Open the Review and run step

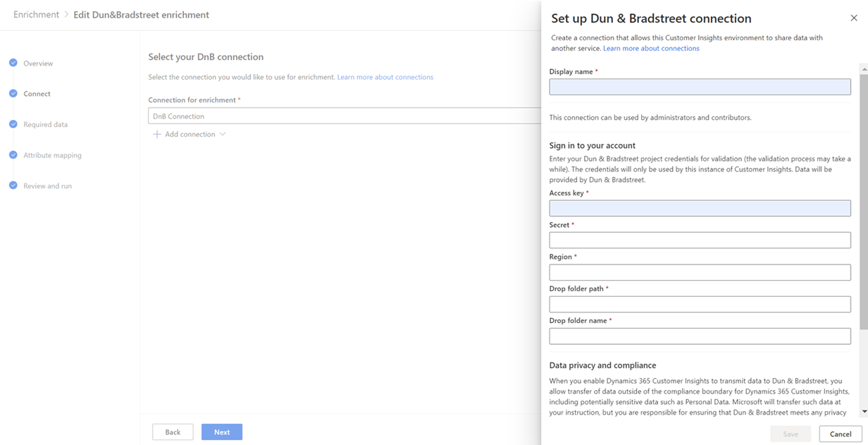pos(47,186)
